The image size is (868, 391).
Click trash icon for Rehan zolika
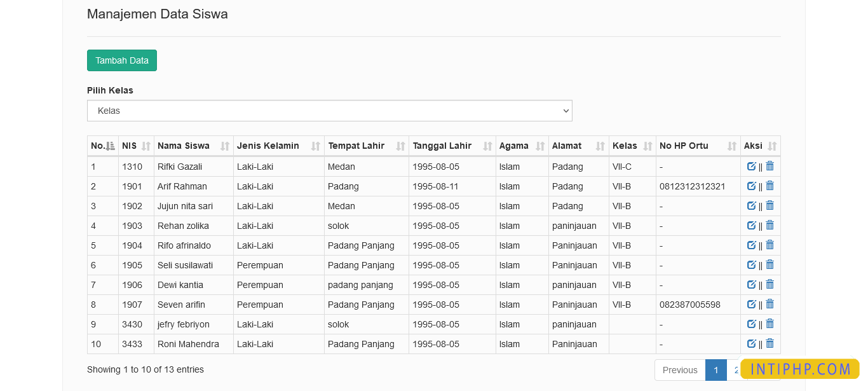pos(770,225)
